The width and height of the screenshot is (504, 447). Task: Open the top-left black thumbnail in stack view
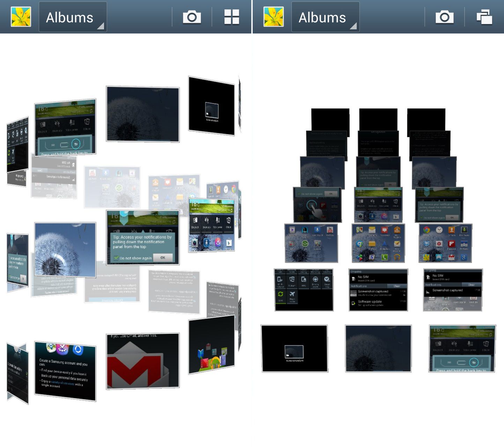[330, 119]
